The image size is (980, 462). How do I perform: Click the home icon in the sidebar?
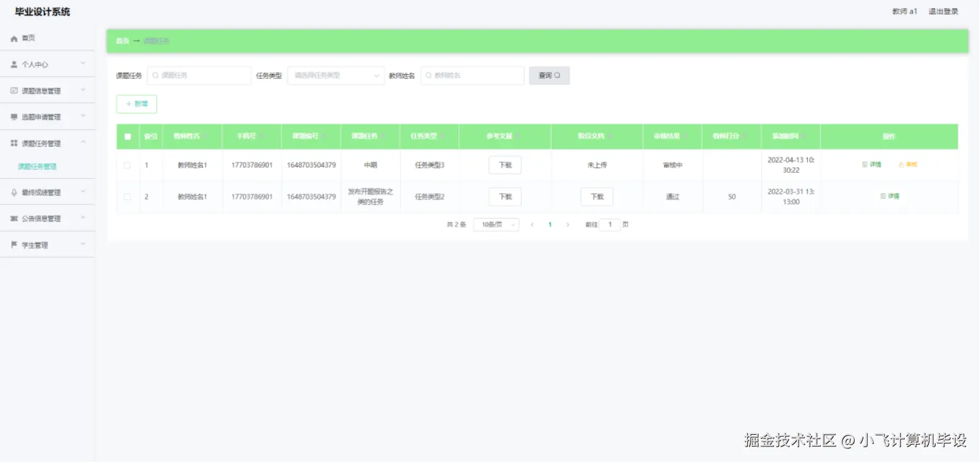(14, 39)
